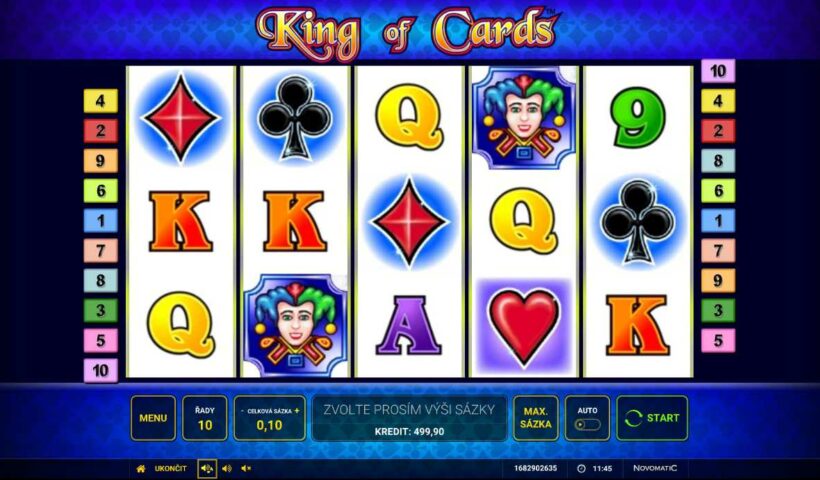This screenshot has height=480, width=820.
Task: Click the joker symbol on reel four
Action: [x=523, y=119]
